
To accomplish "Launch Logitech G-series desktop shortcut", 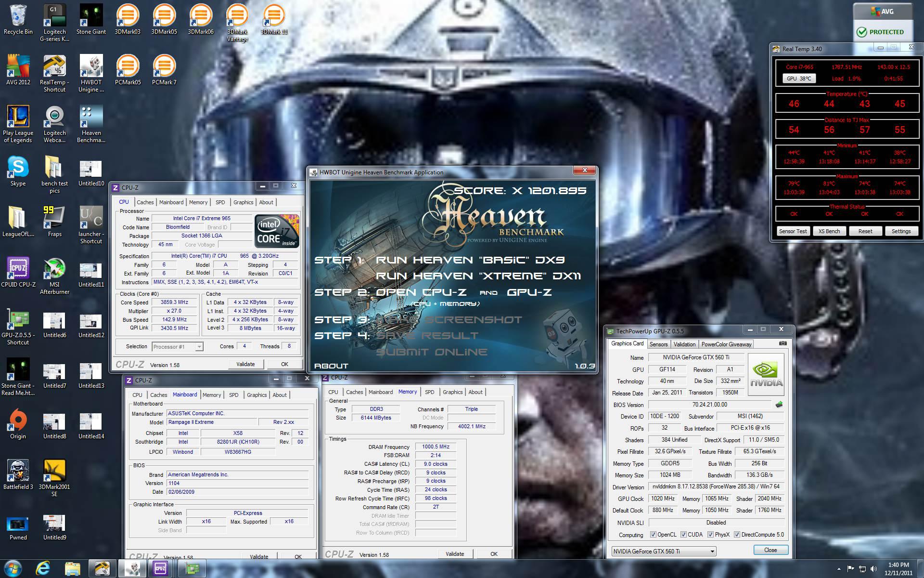I will [54, 23].
